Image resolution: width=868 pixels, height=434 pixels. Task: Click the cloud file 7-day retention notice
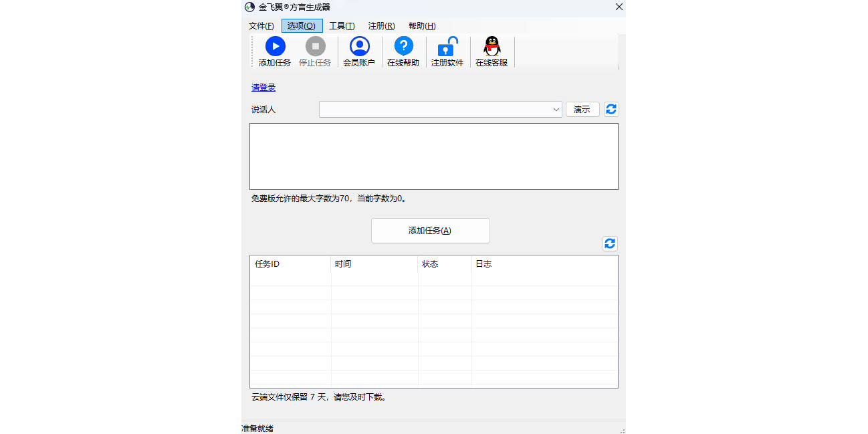click(x=319, y=397)
